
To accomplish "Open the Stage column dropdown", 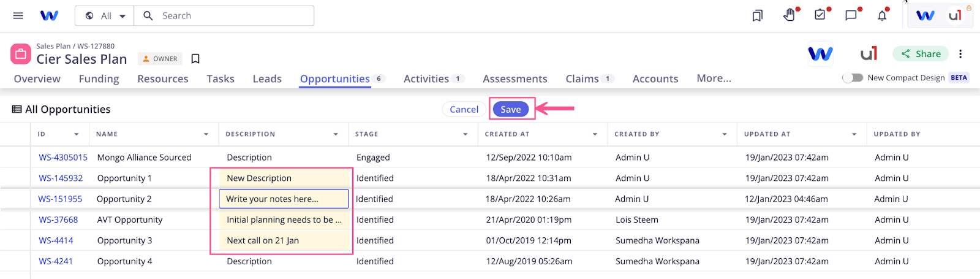I will 466,134.
